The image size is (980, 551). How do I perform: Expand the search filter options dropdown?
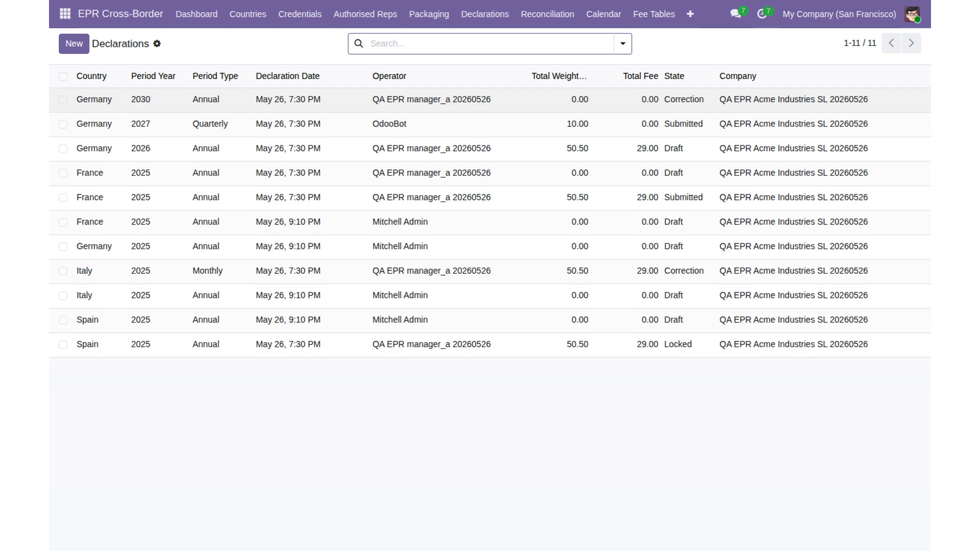click(623, 43)
